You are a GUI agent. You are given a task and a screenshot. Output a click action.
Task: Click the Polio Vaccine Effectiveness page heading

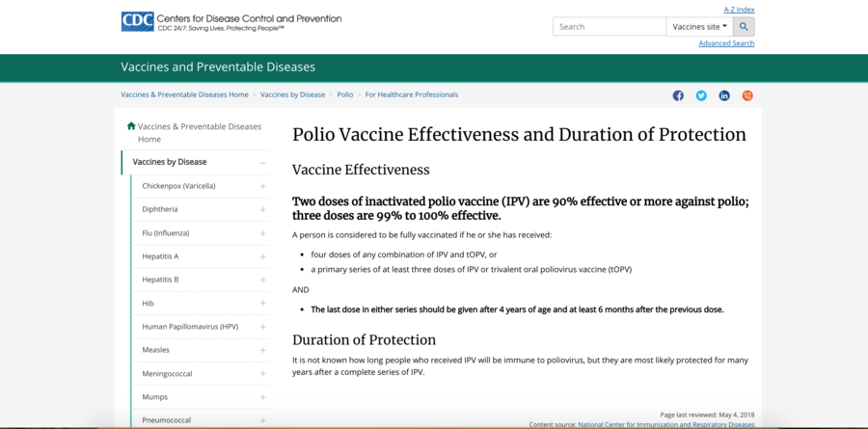tap(519, 135)
